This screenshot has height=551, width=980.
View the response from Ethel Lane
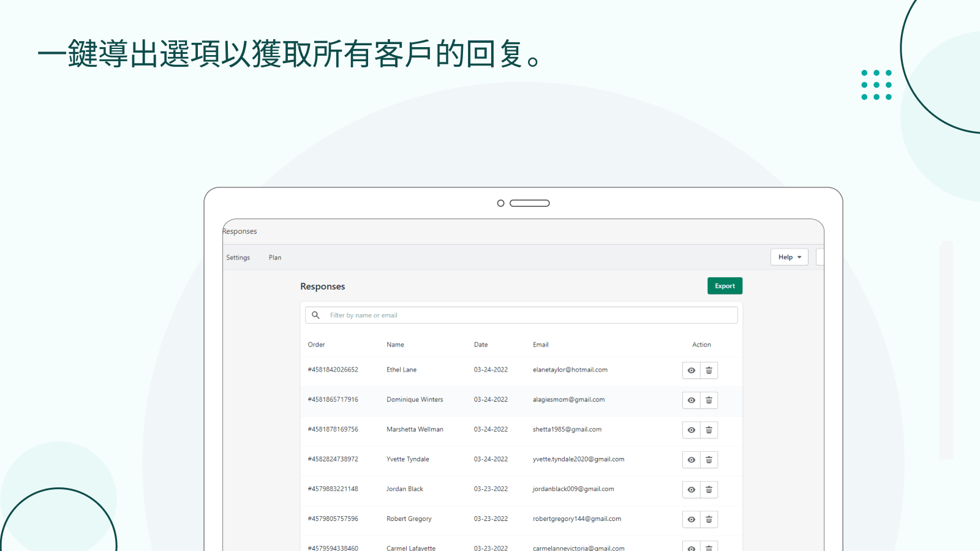[x=692, y=370]
